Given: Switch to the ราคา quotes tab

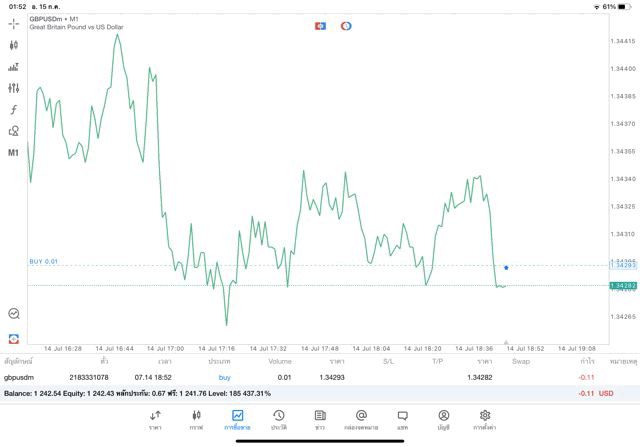Looking at the screenshot, I should (155, 419).
